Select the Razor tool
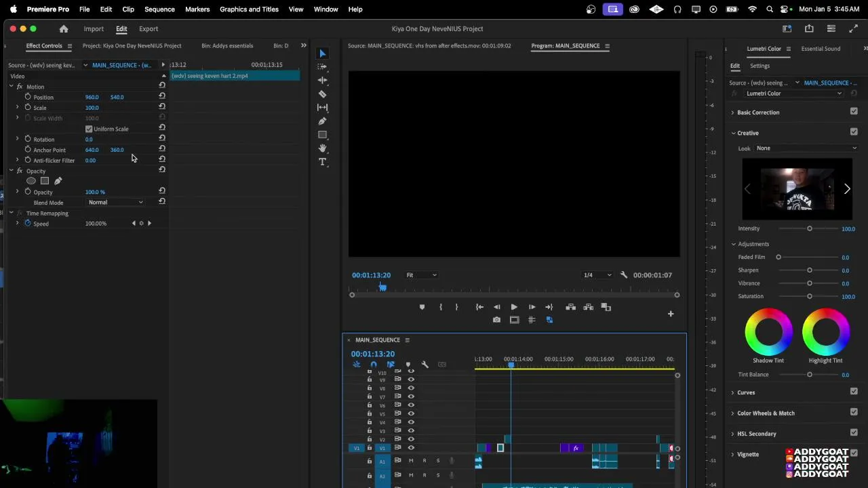 tap(323, 94)
